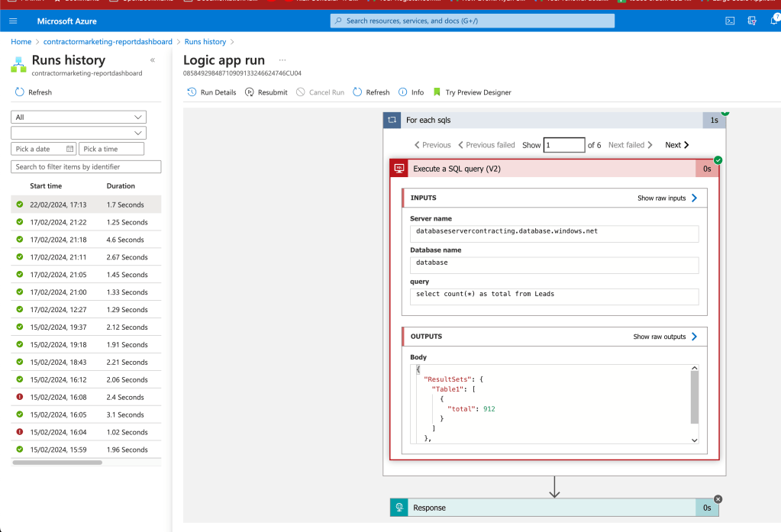Open directories and subscriptions filter icon

coord(752,21)
